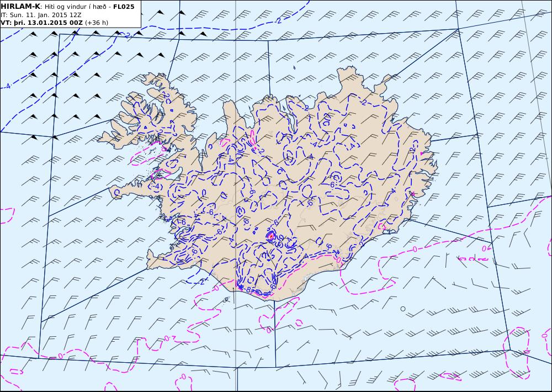The height and width of the screenshot is (392, 552).
Task: Click the '(+36 h)' forecast offset text
Action: (97, 23)
